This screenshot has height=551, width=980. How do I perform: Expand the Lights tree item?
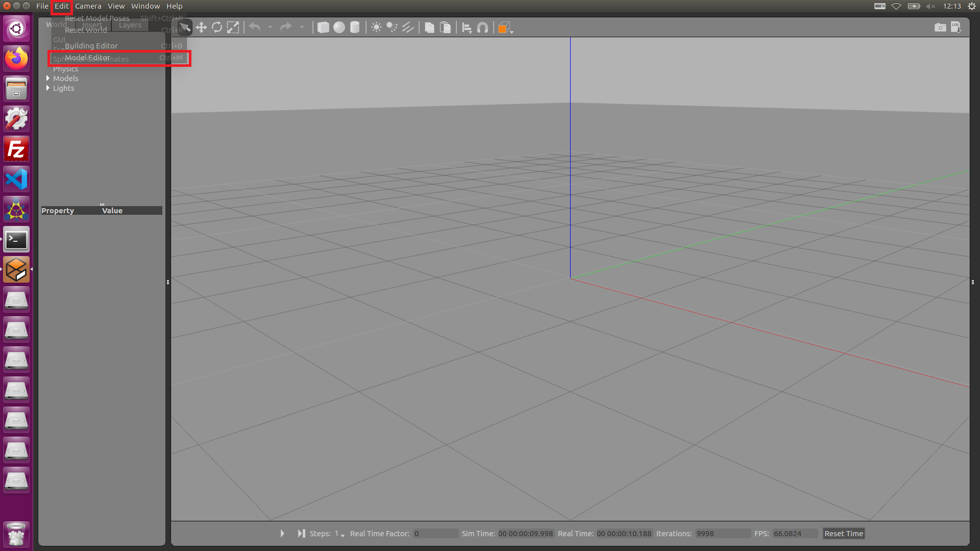click(48, 88)
